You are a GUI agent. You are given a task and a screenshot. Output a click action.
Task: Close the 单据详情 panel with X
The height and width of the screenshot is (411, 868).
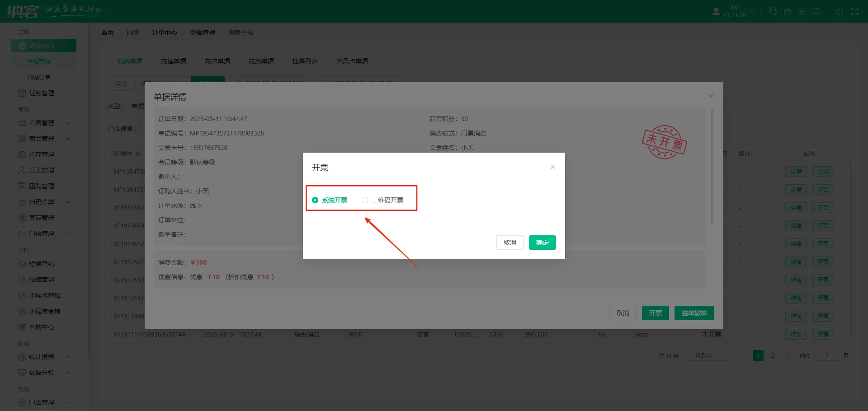(x=711, y=96)
